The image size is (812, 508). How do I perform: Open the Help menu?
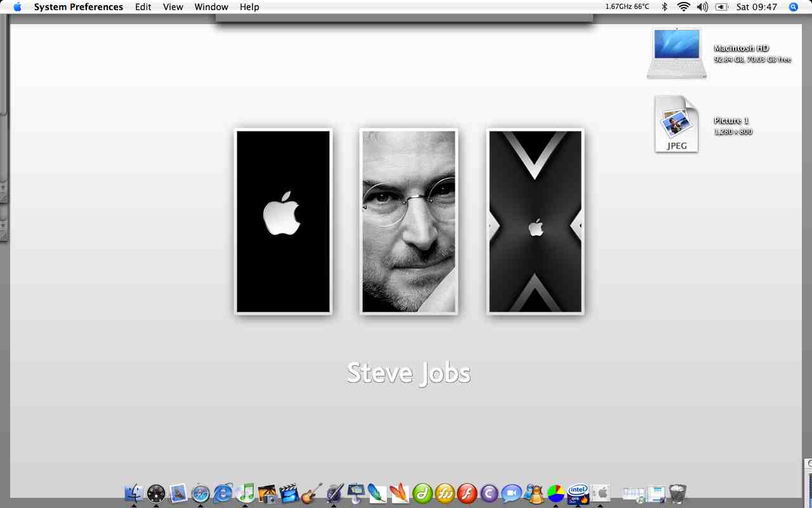(249, 7)
